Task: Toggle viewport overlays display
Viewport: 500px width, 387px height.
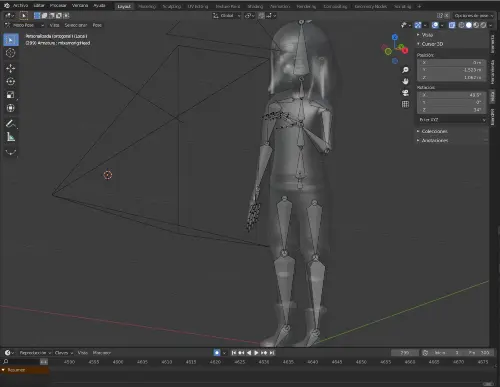Action: [x=435, y=25]
